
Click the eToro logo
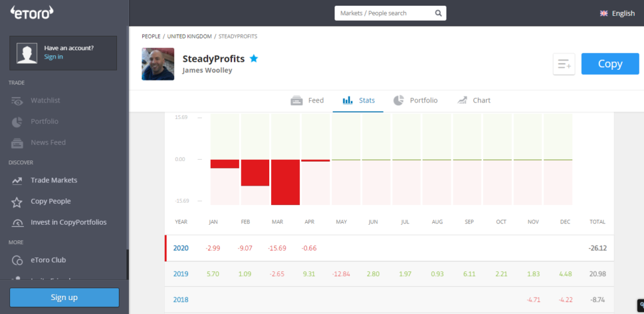pyautogui.click(x=32, y=13)
